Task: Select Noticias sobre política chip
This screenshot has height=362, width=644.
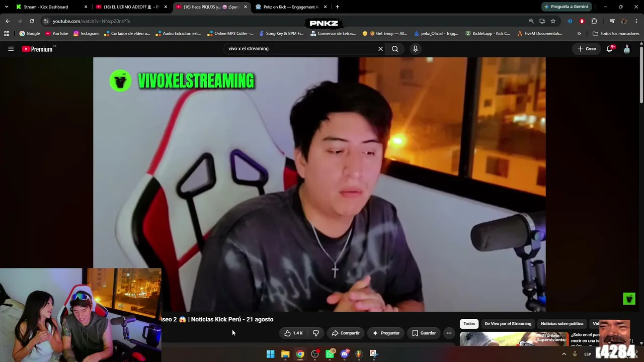Action: point(562,324)
